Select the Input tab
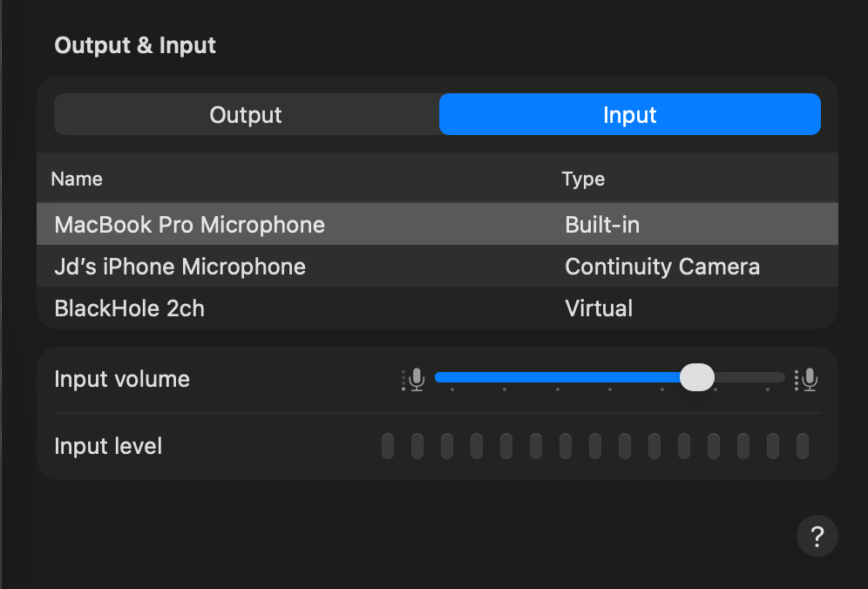 pyautogui.click(x=629, y=114)
